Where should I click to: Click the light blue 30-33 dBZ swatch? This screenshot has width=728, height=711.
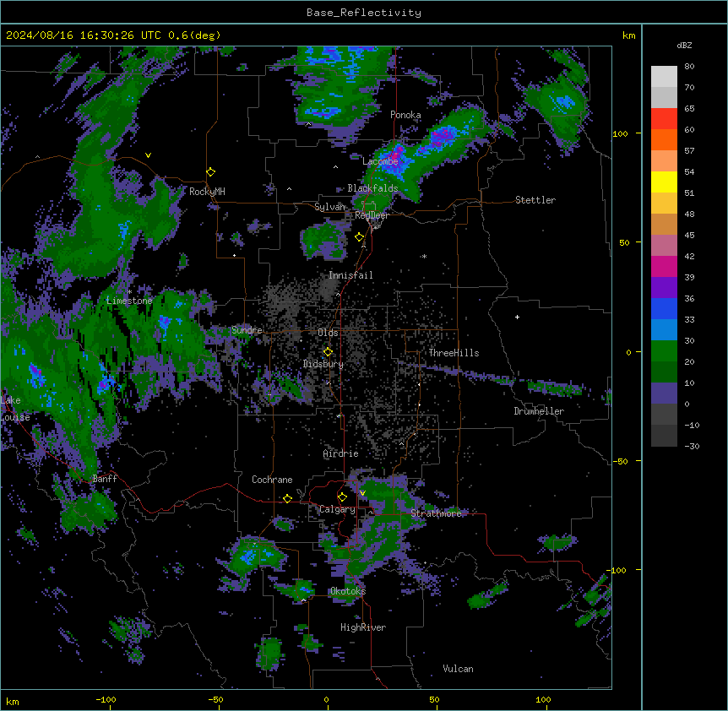point(664,330)
